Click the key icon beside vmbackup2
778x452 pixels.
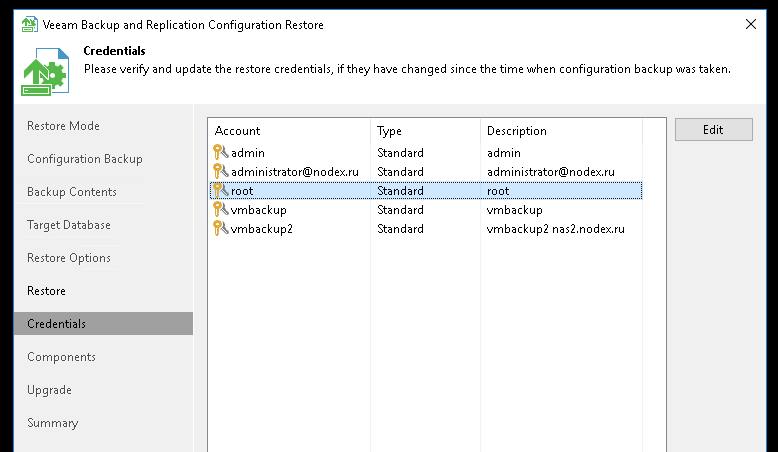(x=220, y=228)
